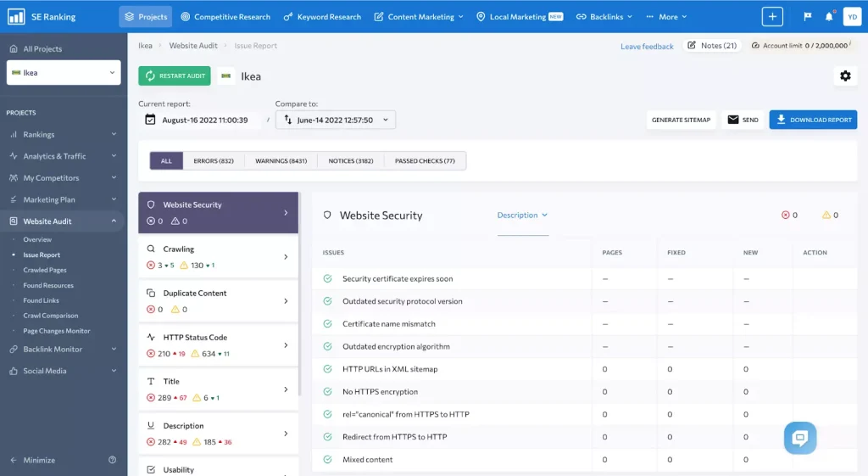868x476 pixels.
Task: Open the Compare to date dropdown
Action: click(x=336, y=120)
